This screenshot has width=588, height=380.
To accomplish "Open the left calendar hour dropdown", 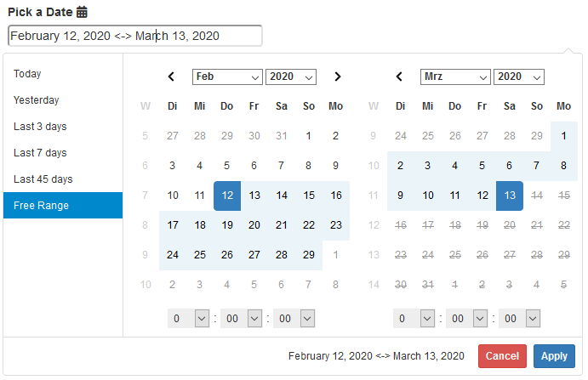I will (x=188, y=318).
